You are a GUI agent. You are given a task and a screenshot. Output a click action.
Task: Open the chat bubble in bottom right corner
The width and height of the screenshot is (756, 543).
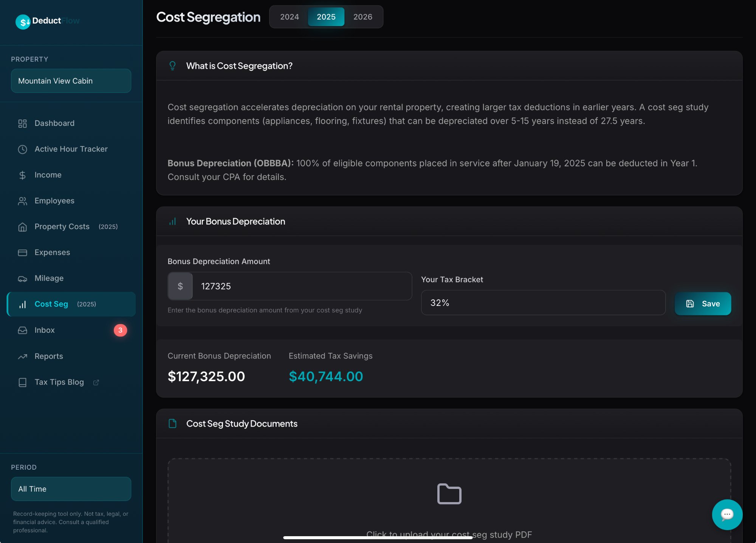click(727, 515)
